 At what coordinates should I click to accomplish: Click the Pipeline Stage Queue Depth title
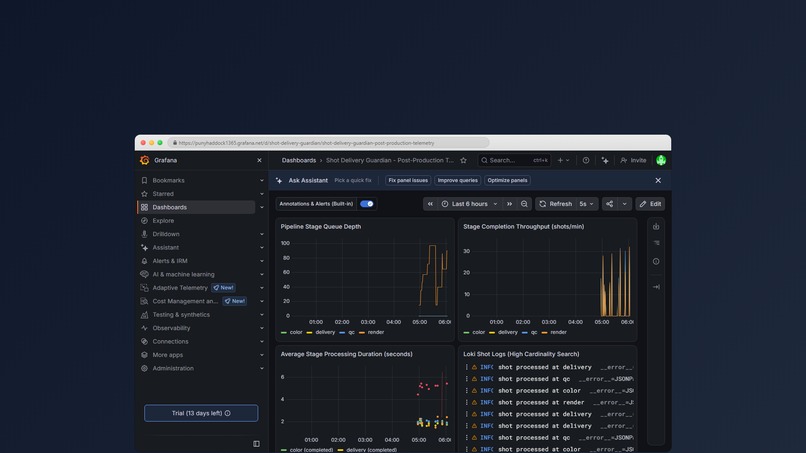pos(321,226)
